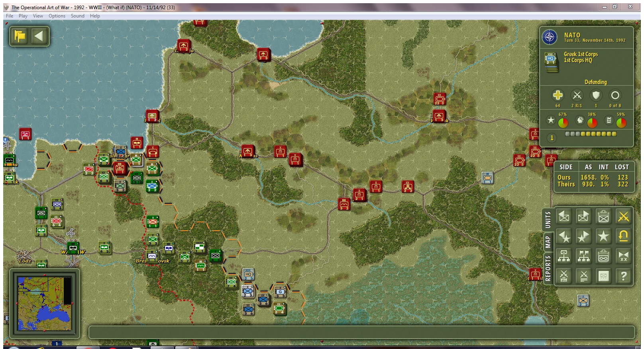The image size is (644, 349).
Task: Open the flags hierarchy tree button
Action: point(583,256)
